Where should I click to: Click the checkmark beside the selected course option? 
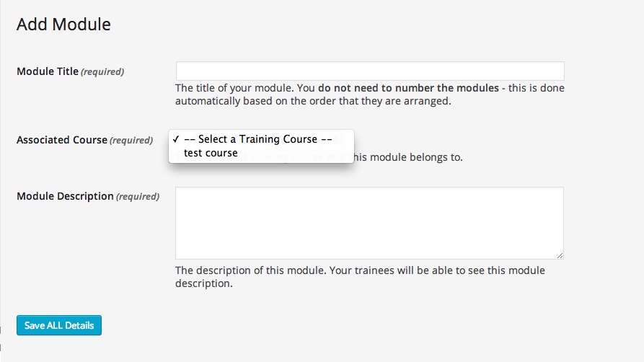[176, 139]
